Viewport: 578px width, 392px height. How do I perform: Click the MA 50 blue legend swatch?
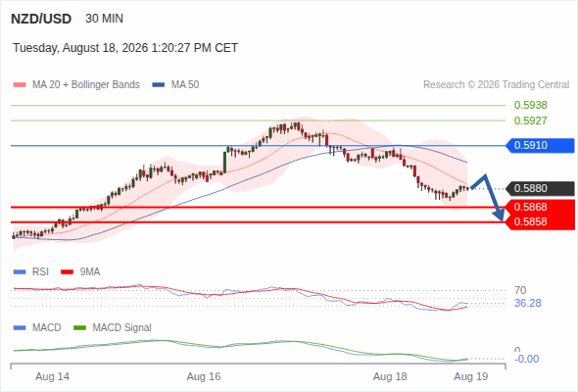click(159, 85)
